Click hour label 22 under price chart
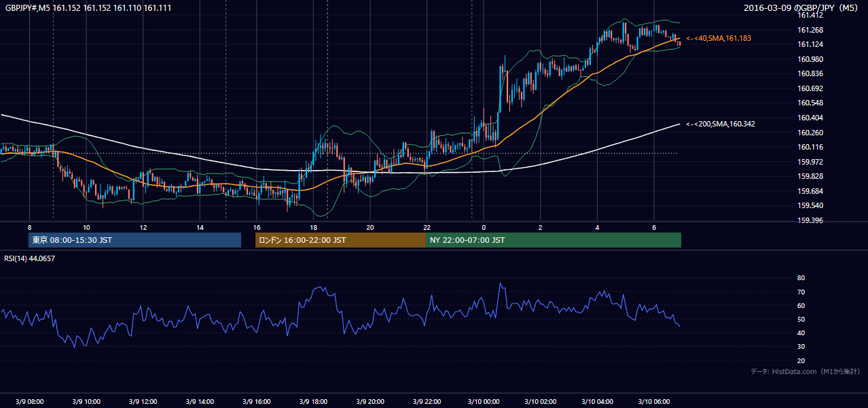 (427, 227)
